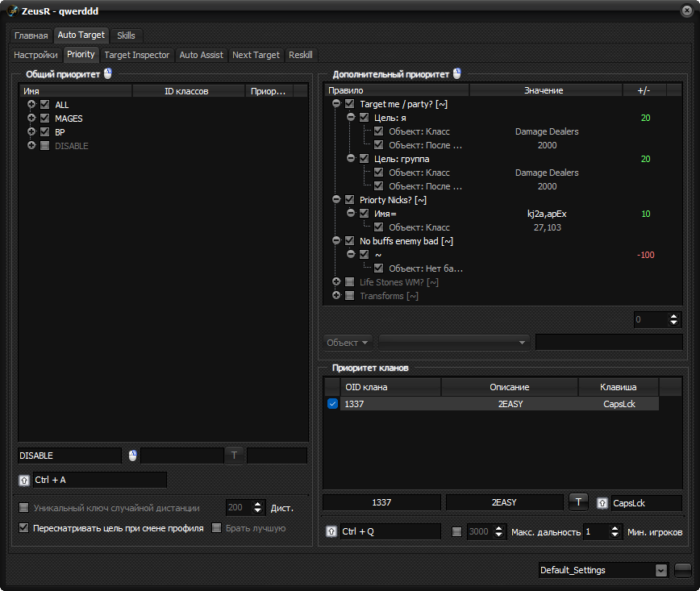This screenshot has height=591, width=700.
Task: Expand the Transforms rule node
Action: (x=336, y=295)
